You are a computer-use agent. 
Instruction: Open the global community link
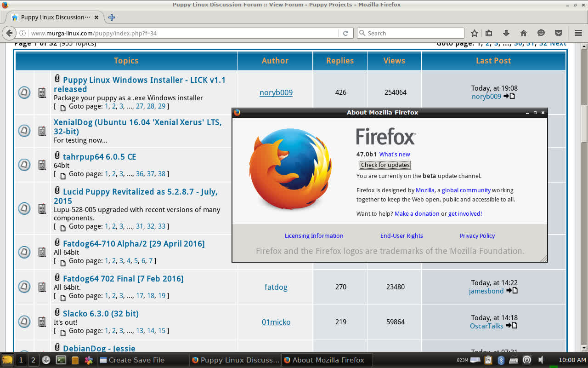466,190
